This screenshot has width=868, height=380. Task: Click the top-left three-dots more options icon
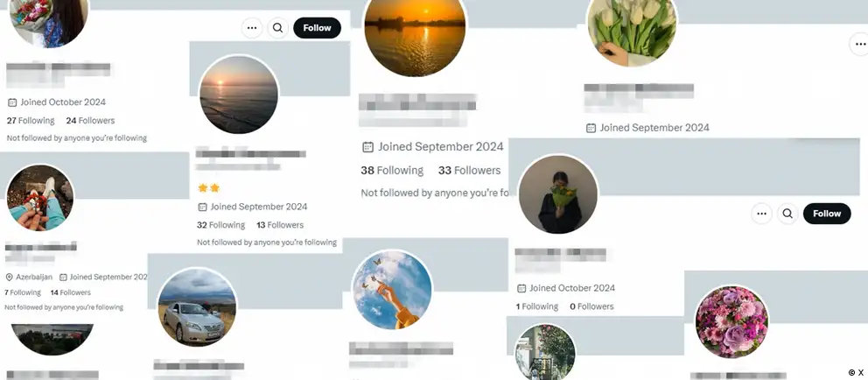pyautogui.click(x=252, y=28)
